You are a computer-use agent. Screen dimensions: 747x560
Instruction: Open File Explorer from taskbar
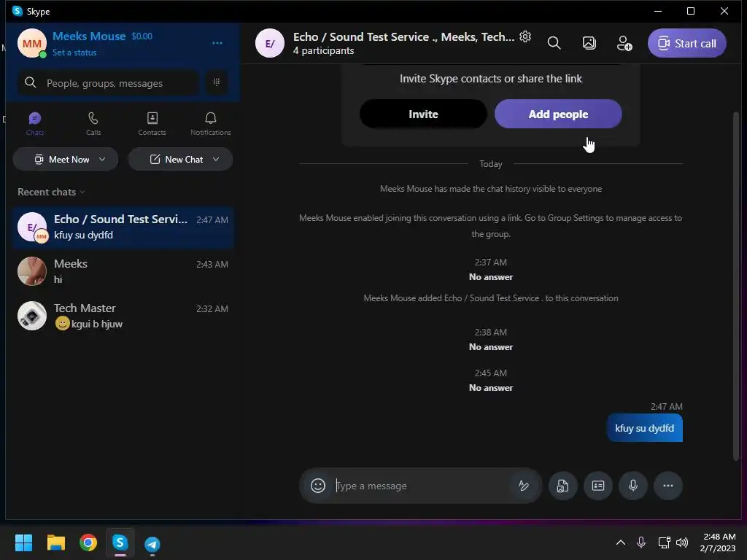[x=55, y=542]
